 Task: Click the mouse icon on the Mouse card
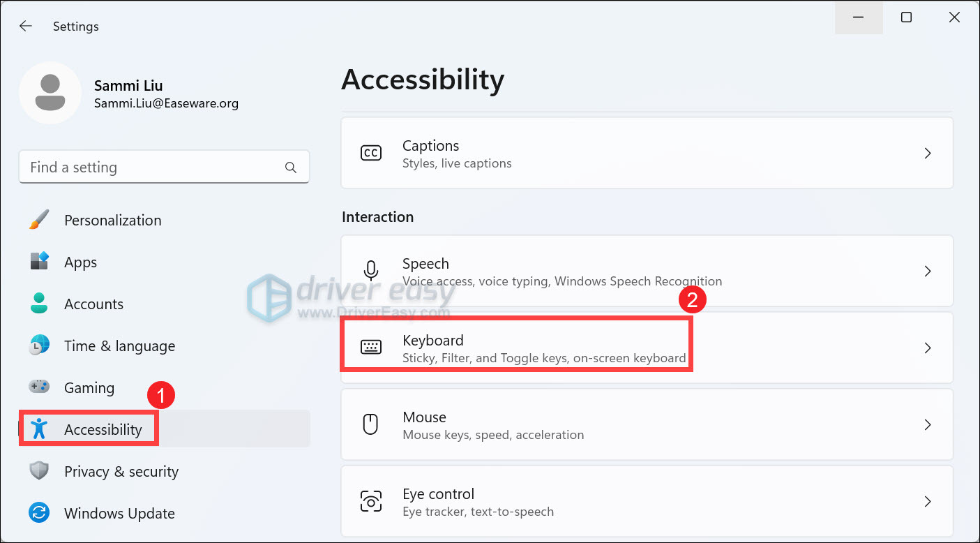click(371, 424)
